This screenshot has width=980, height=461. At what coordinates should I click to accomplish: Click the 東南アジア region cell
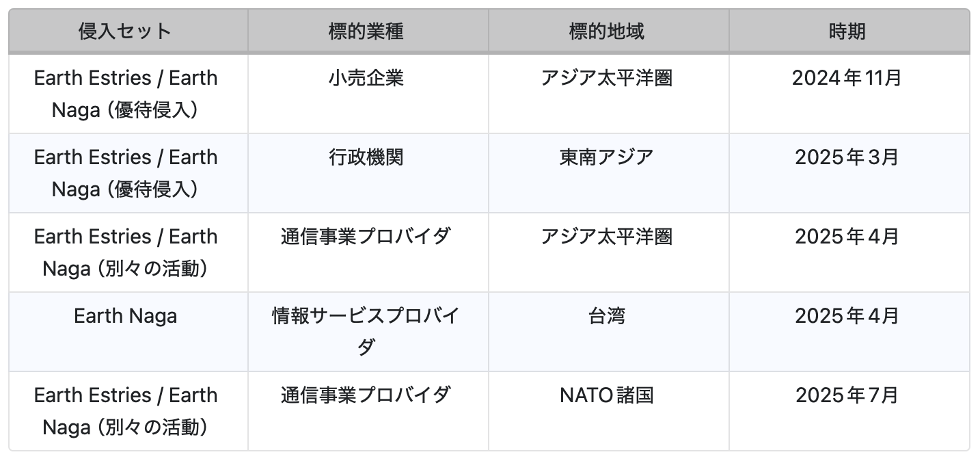click(x=607, y=157)
